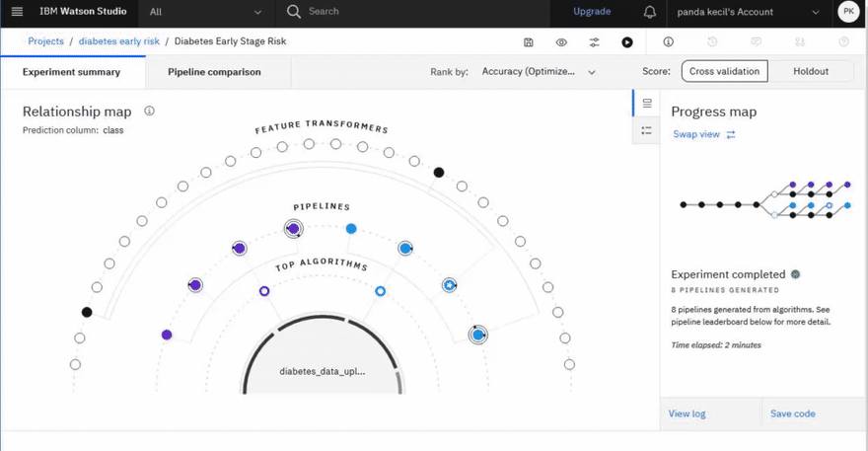
Task: Switch to the Pipeline comparison tab
Action: (214, 72)
